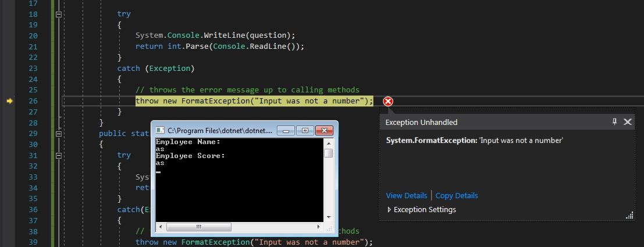Click the Copy Details link
Screen dimensions: 644x247
click(x=457, y=196)
